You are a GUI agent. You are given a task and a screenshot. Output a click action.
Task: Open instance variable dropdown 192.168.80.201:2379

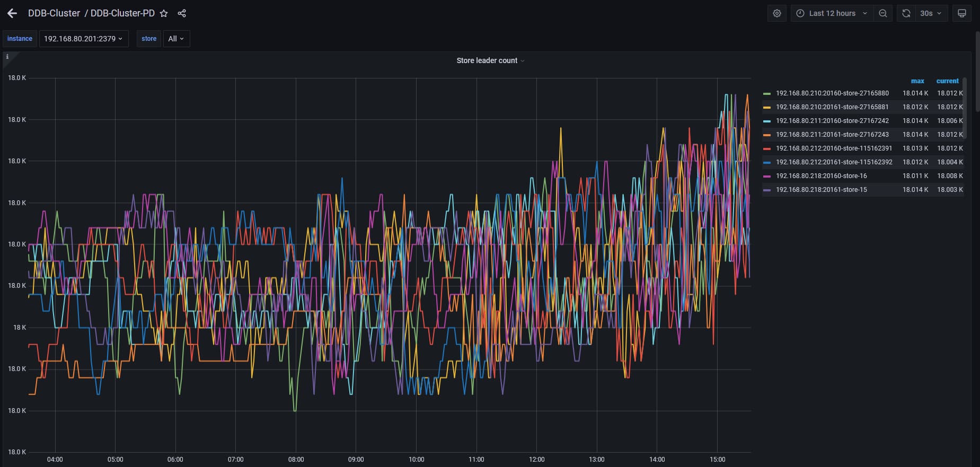pos(84,39)
